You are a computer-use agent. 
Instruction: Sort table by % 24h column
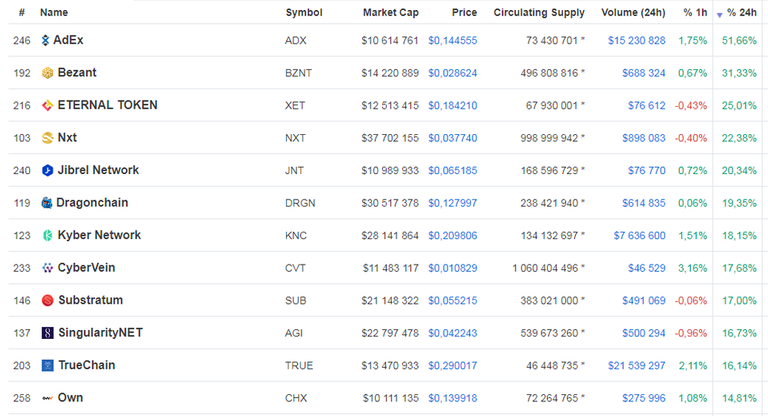point(742,13)
